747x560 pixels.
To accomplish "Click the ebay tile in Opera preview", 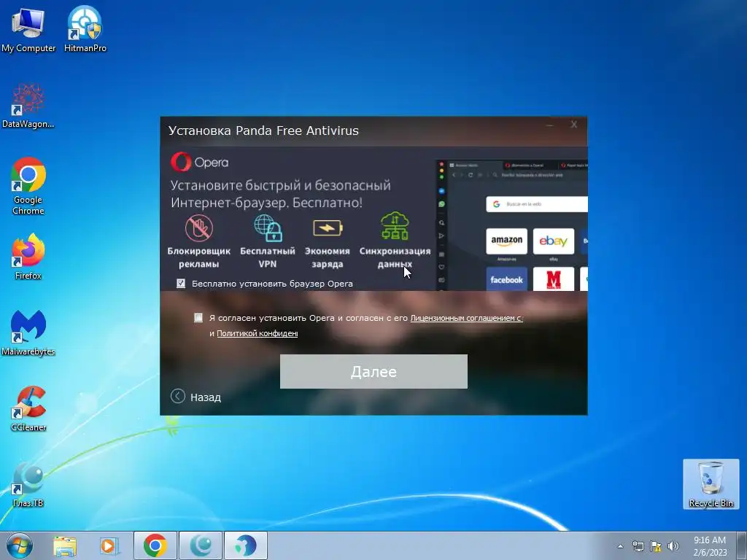I will [553, 241].
